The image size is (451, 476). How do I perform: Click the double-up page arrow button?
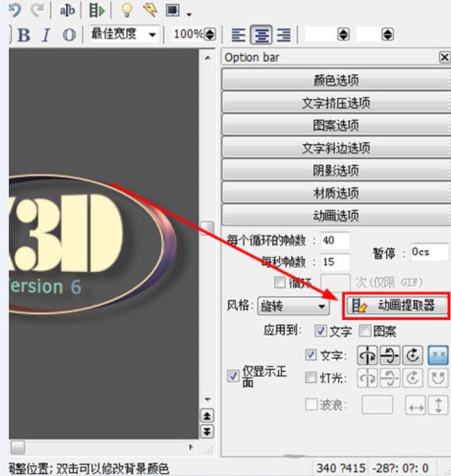coord(207,415)
